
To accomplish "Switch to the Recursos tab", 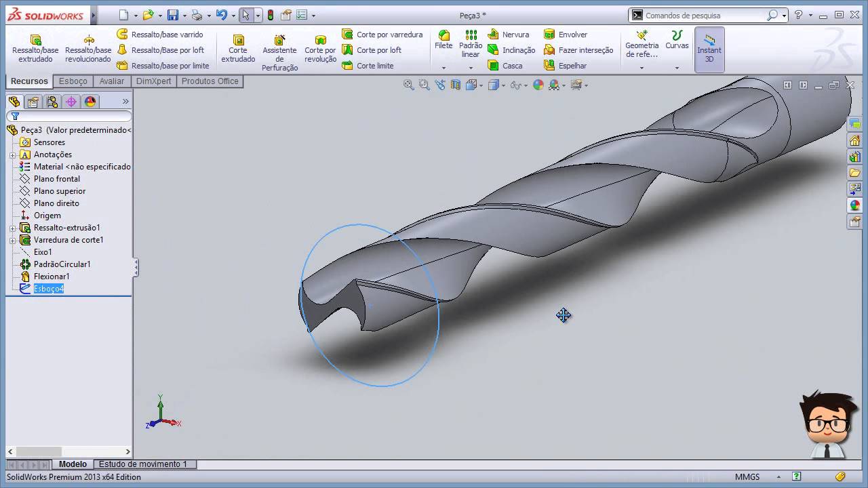I will (29, 81).
